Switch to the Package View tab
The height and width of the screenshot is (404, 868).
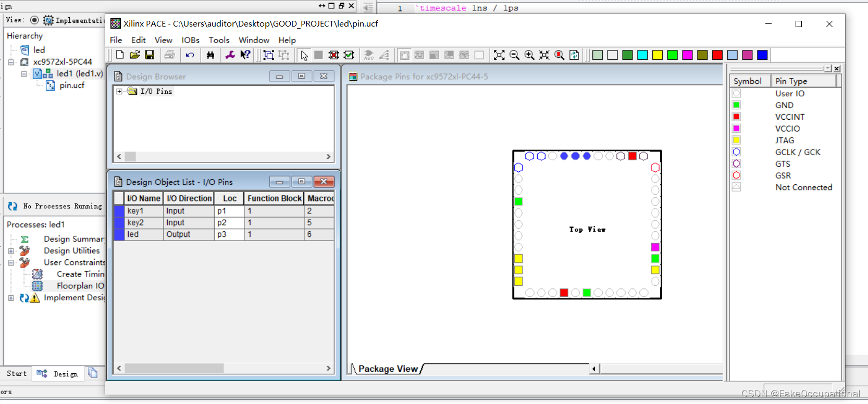[x=388, y=369]
